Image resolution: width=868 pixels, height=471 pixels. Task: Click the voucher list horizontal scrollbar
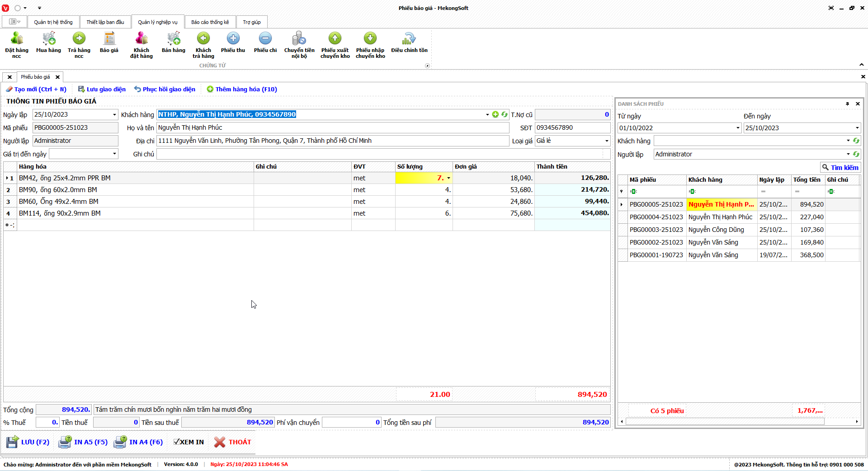coord(725,421)
